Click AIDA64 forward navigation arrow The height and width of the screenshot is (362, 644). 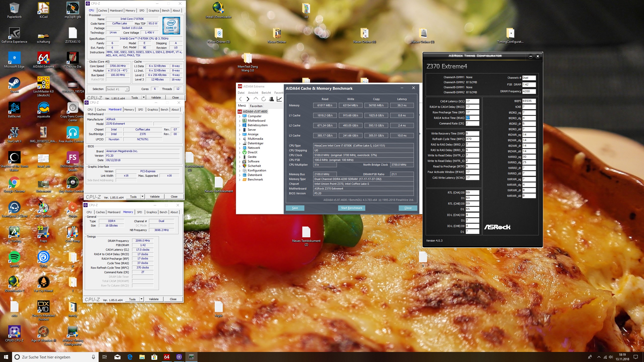point(248,99)
